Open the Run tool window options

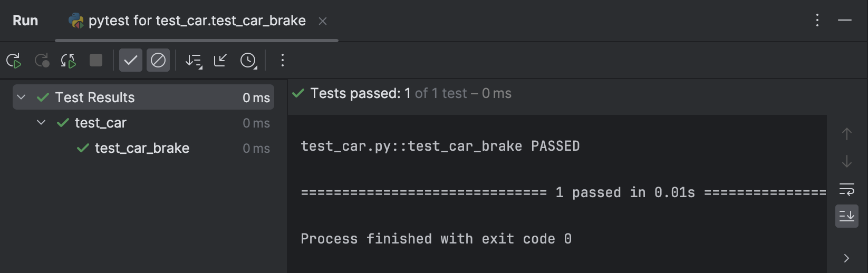[x=817, y=21]
